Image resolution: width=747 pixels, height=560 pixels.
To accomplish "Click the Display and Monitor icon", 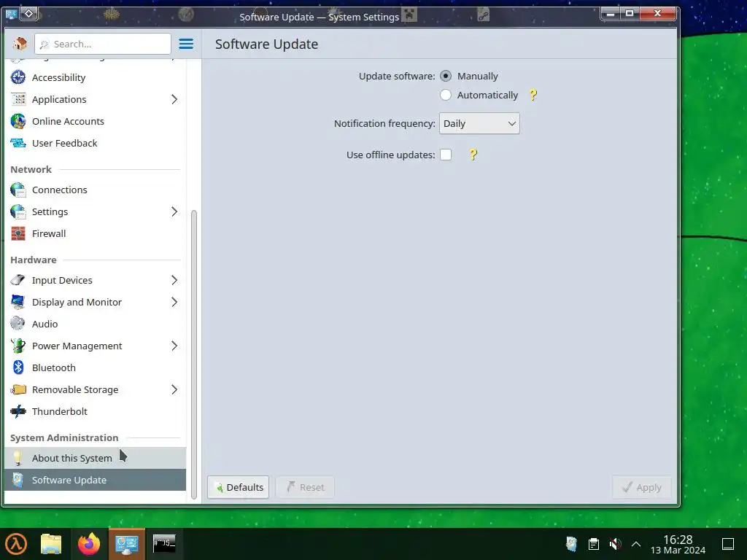I will coord(18,302).
